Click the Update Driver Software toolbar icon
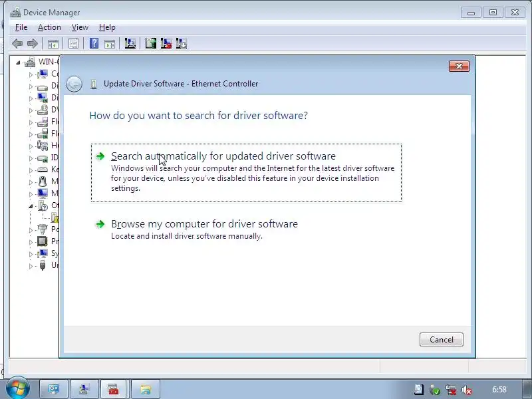 tap(151, 43)
